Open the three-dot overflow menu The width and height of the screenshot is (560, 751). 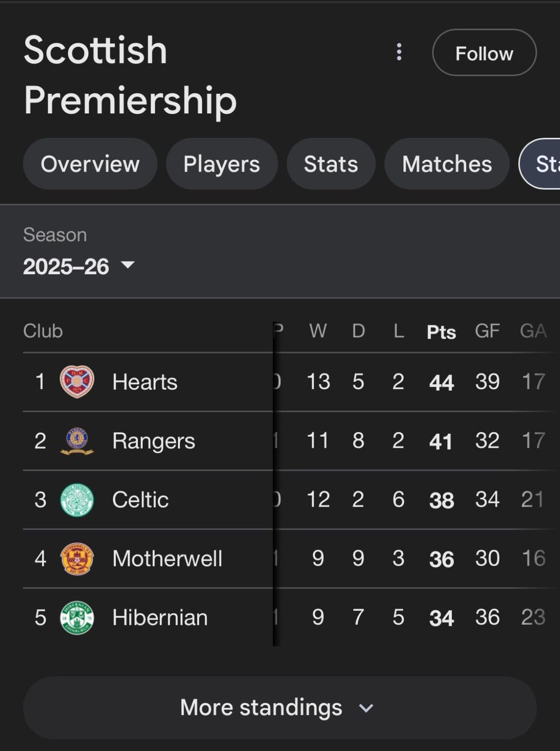399,52
